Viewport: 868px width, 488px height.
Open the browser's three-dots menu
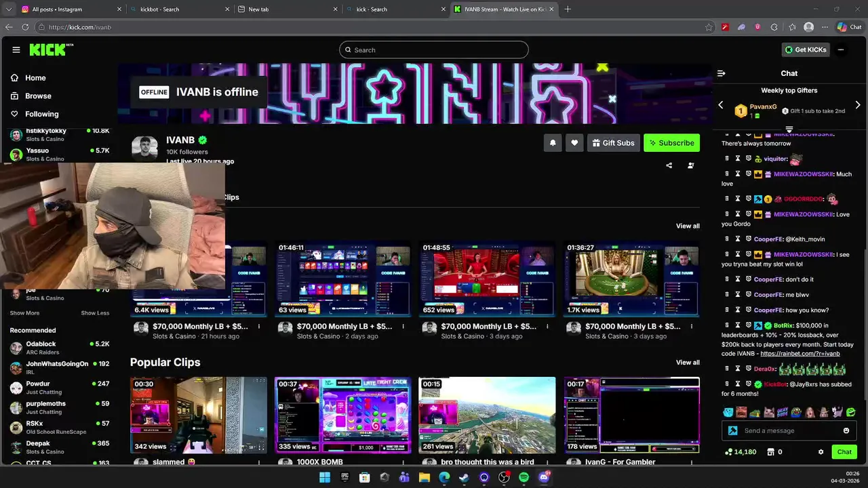(825, 27)
